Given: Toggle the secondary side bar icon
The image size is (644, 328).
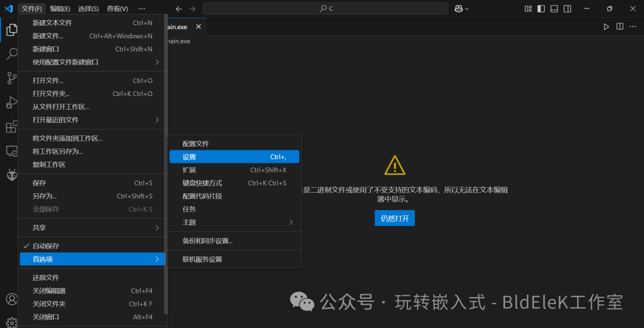Looking at the screenshot, I should click(x=567, y=8).
